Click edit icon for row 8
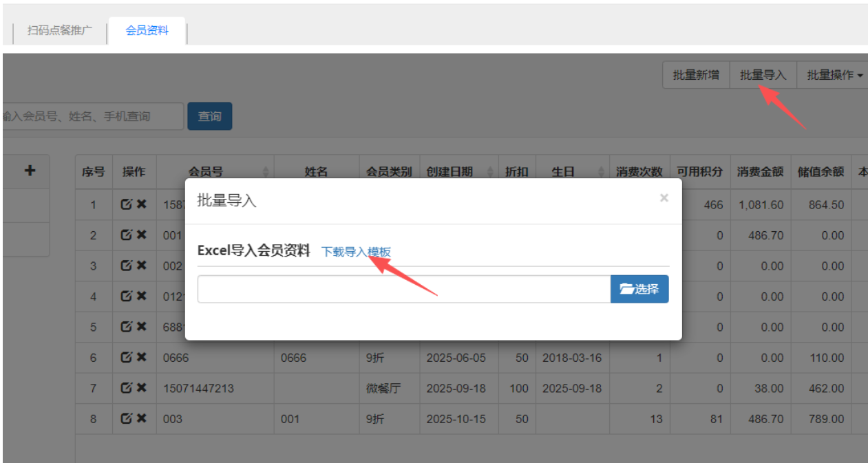868x463 pixels. (127, 418)
